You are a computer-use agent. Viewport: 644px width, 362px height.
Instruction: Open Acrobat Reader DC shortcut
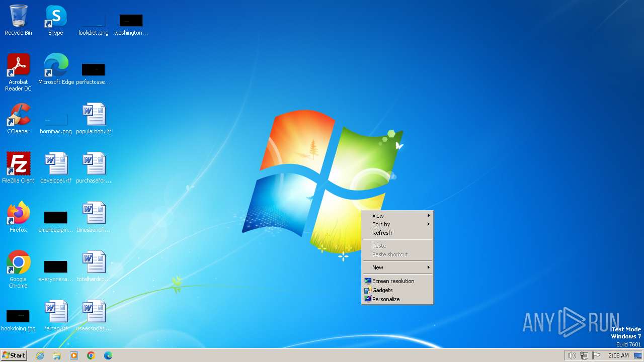pos(18,72)
